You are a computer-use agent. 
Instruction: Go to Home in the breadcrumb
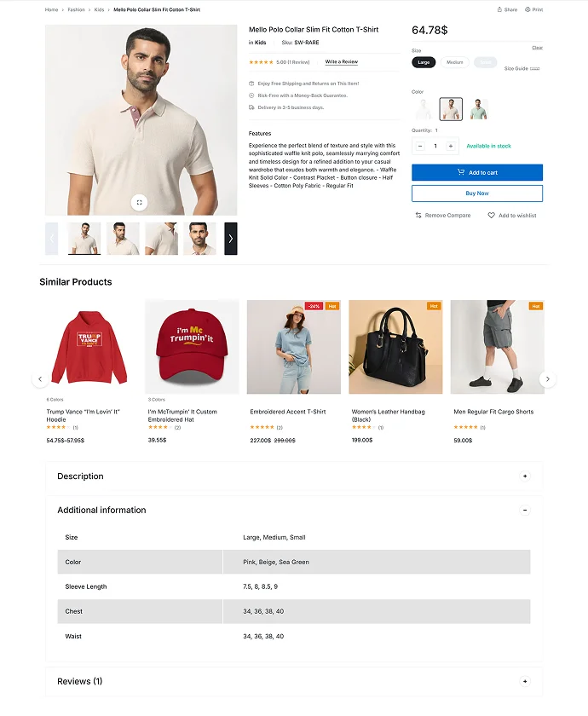(x=51, y=9)
